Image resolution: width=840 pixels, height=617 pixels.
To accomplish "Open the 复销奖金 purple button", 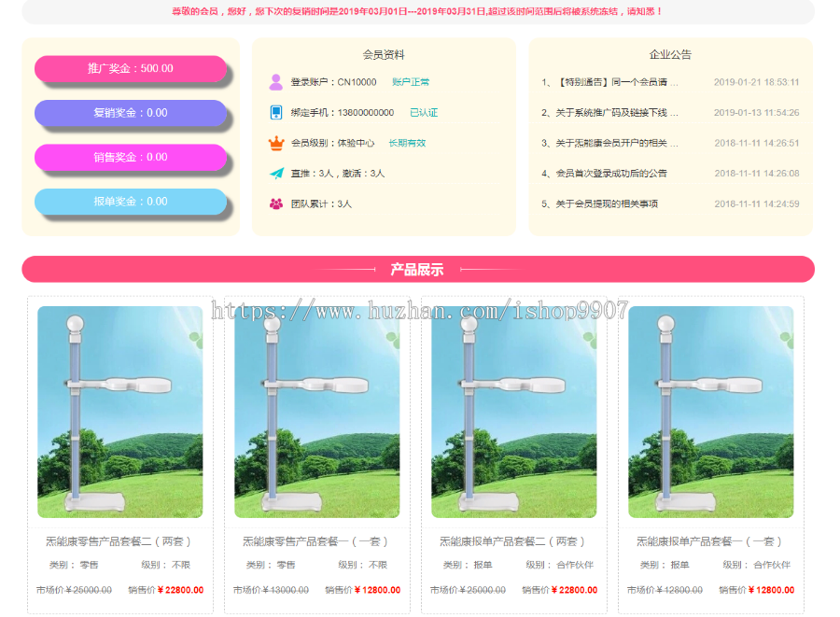I will (x=131, y=113).
